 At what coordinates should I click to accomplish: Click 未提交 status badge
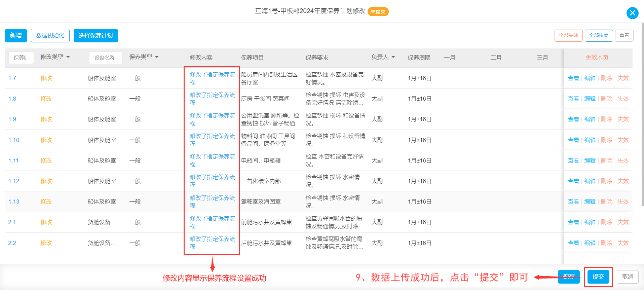(x=378, y=12)
